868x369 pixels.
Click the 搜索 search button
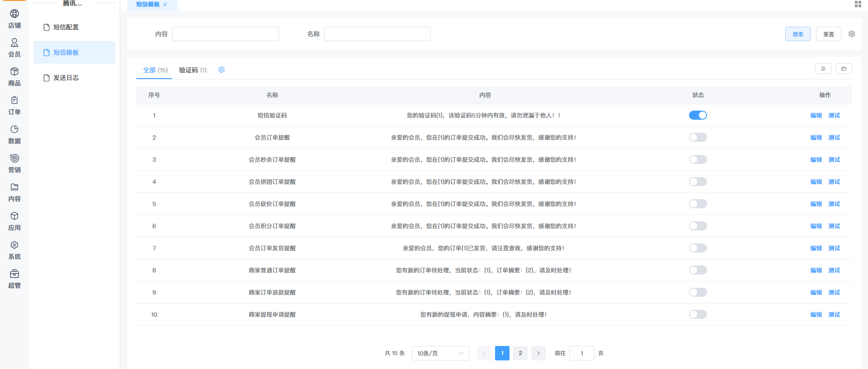[x=798, y=34]
